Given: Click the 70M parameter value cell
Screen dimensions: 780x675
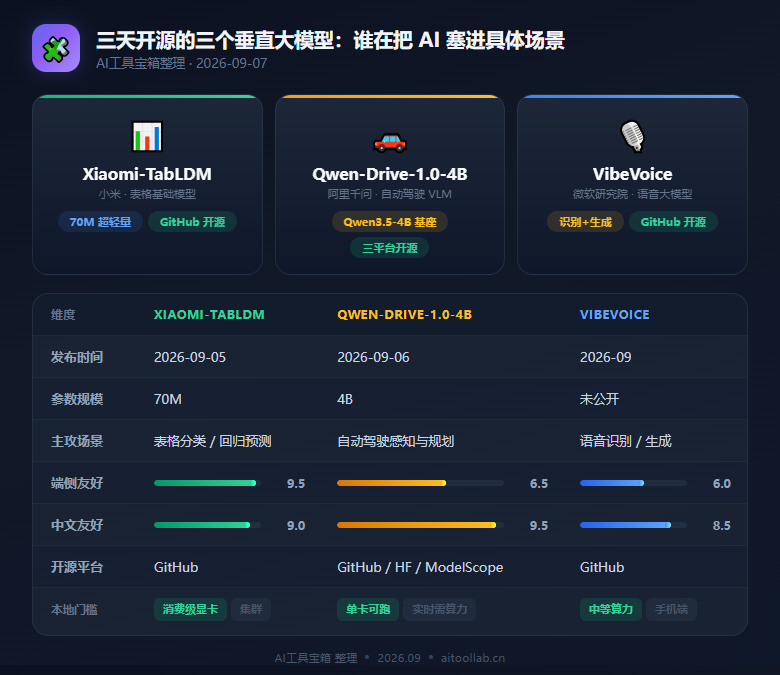Looking at the screenshot, I should 168,399.
